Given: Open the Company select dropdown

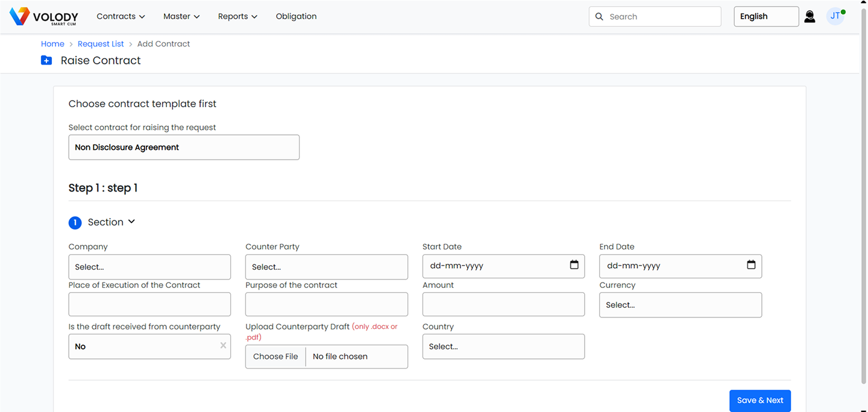Looking at the screenshot, I should [x=149, y=267].
